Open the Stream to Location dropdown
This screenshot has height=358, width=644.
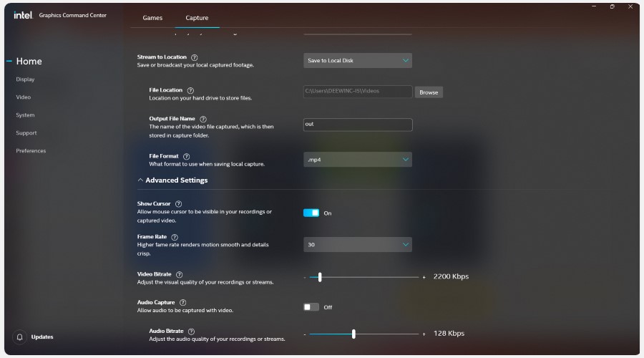click(x=358, y=60)
